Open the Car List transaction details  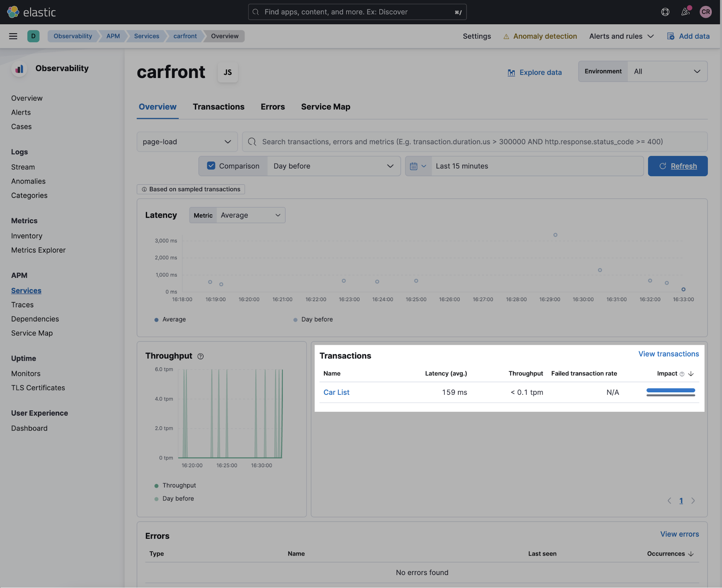pyautogui.click(x=336, y=392)
